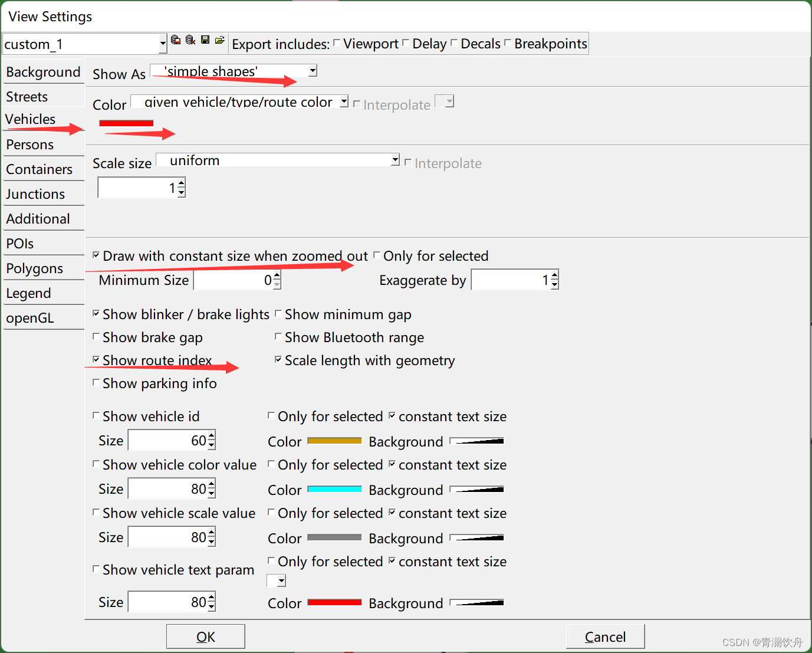Click the Cancel button
Viewport: 812px width, 653px height.
[606, 636]
